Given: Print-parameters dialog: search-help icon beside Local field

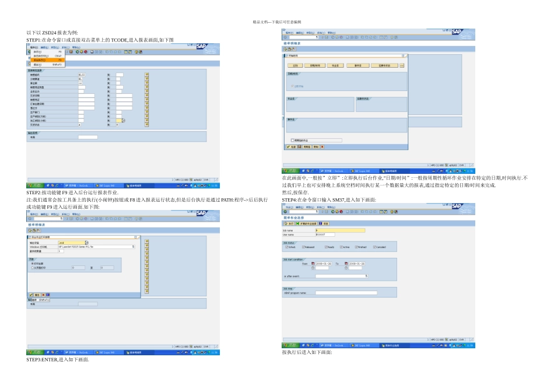Looking at the screenshot, I should 87,243.
